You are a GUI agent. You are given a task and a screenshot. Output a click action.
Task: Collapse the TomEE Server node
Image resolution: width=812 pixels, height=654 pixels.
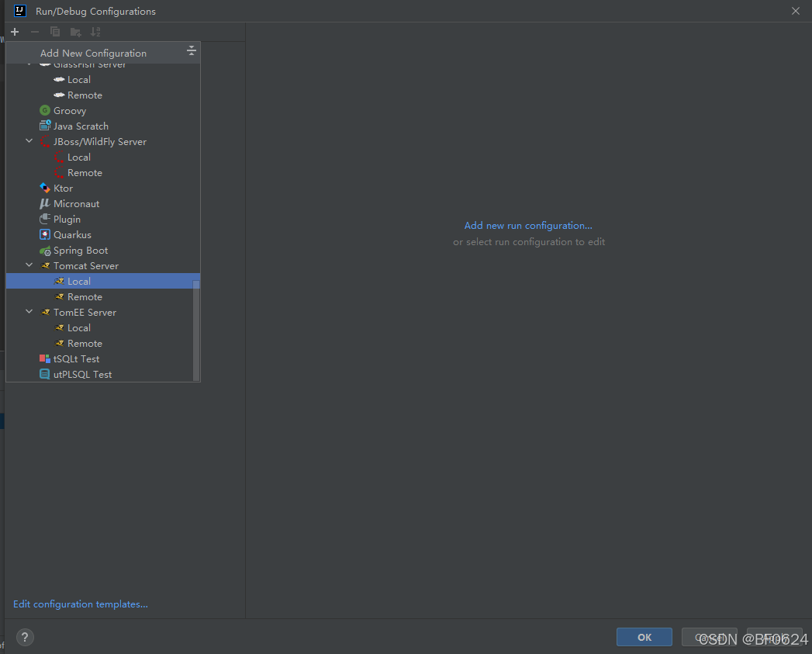coord(29,312)
